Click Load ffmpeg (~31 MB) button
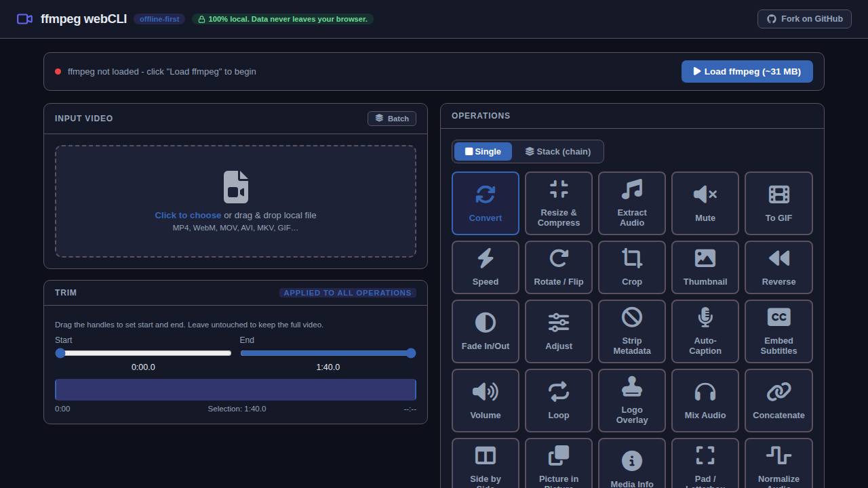Viewport: 868px width, 488px height. tap(747, 71)
